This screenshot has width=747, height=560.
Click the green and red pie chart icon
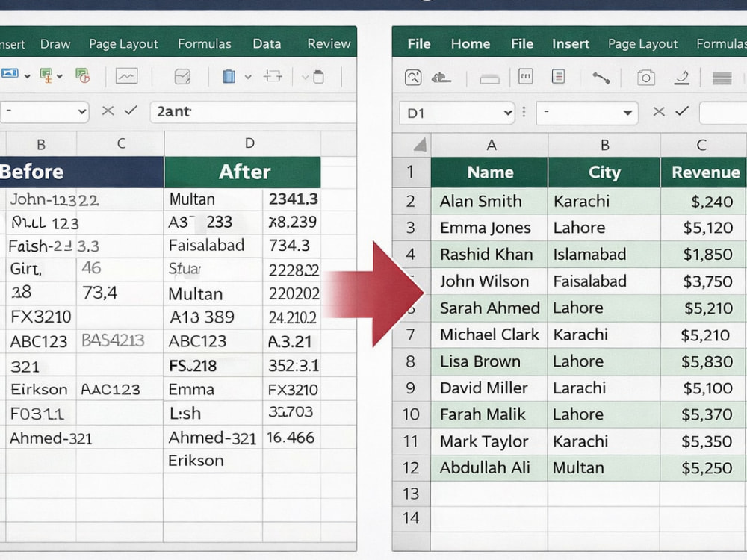click(x=82, y=75)
